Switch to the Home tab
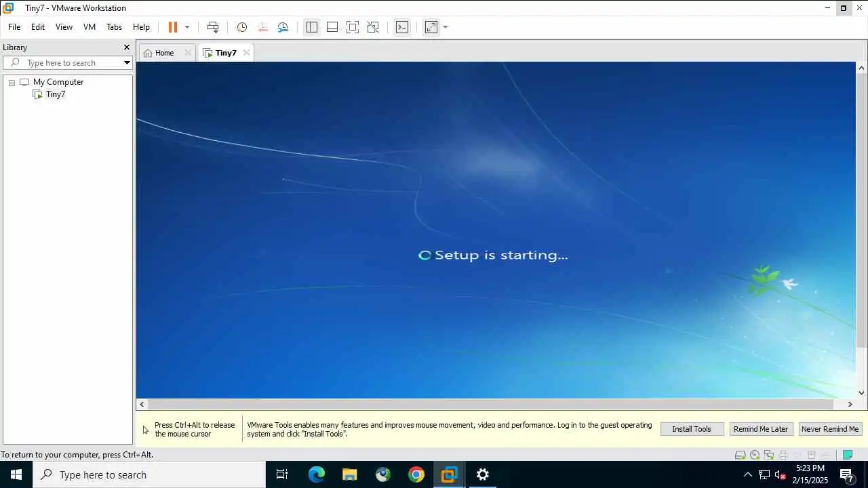Screen dimensions: 868x488 (165, 53)
